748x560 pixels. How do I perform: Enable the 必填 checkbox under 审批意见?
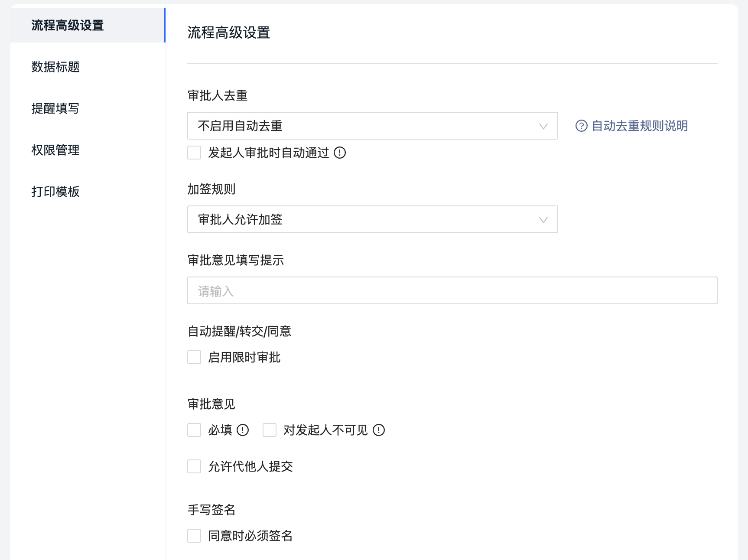tap(194, 430)
